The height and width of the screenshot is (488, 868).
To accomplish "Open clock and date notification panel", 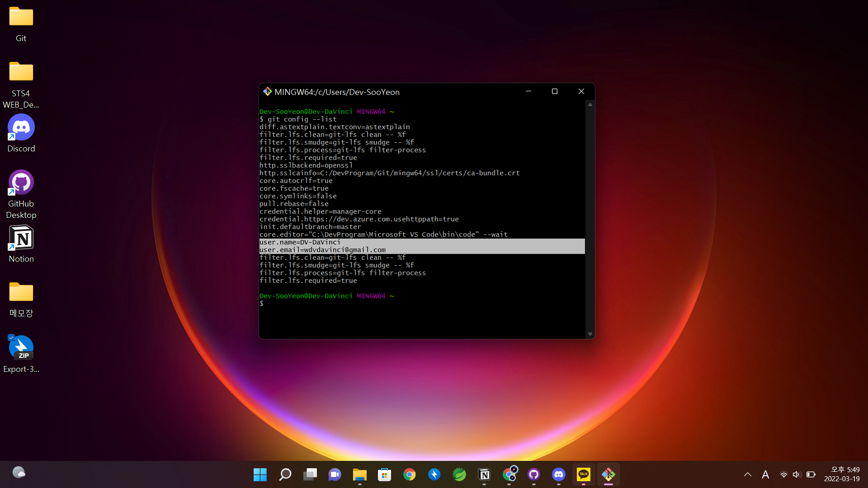I will point(842,474).
